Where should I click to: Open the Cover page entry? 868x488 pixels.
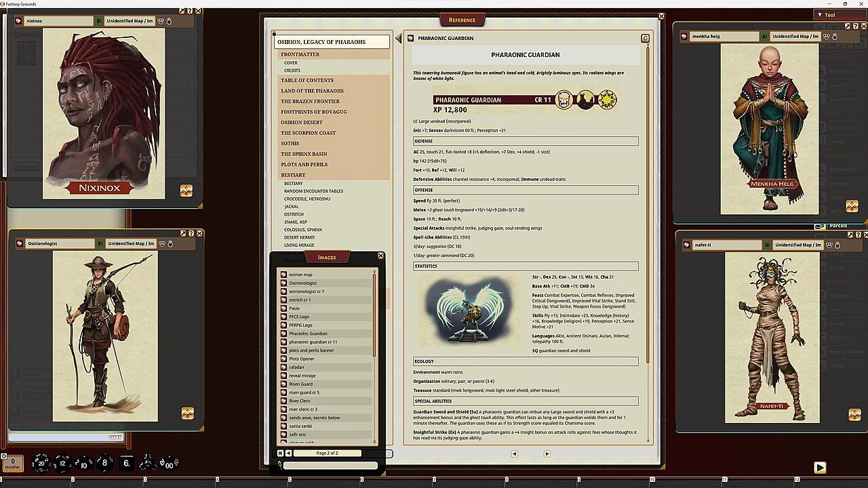click(291, 62)
